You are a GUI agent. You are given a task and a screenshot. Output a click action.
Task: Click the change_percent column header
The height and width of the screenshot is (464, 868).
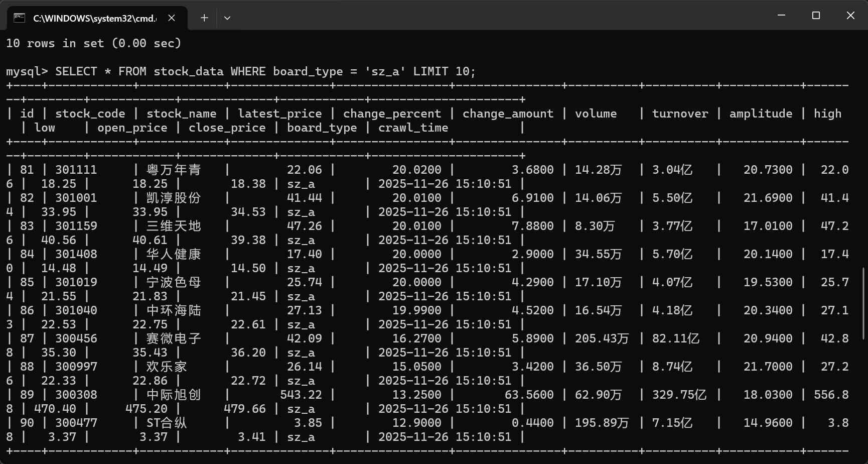click(x=392, y=114)
